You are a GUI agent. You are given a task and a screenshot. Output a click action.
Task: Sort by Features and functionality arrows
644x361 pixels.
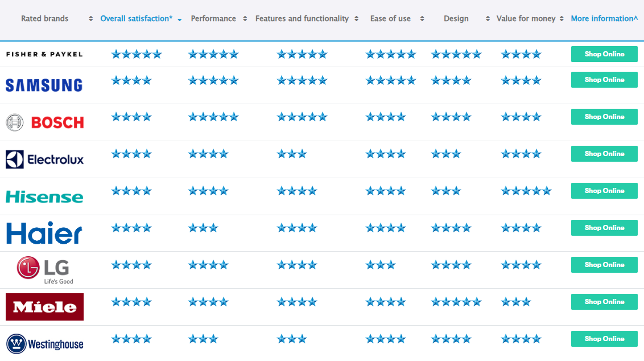[x=357, y=18]
